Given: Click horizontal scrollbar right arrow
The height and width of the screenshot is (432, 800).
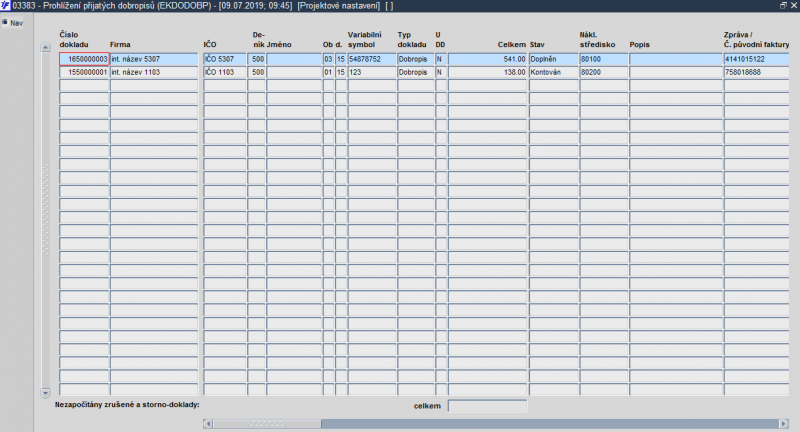Looking at the screenshot, I should point(784,424).
